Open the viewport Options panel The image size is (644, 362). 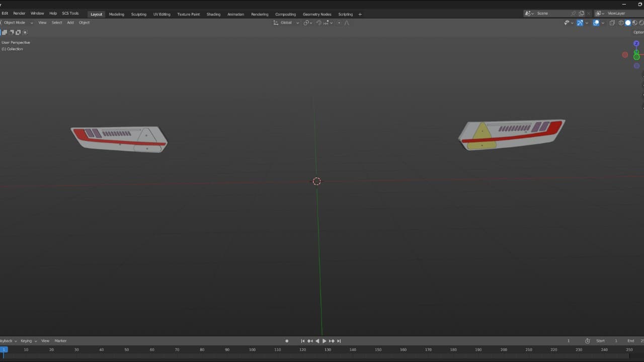[x=638, y=32]
